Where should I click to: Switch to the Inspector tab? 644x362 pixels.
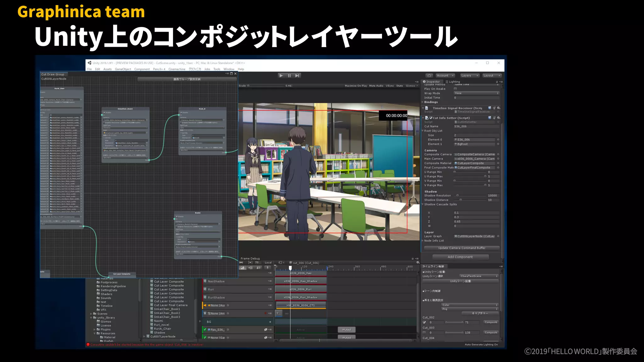[x=431, y=82]
